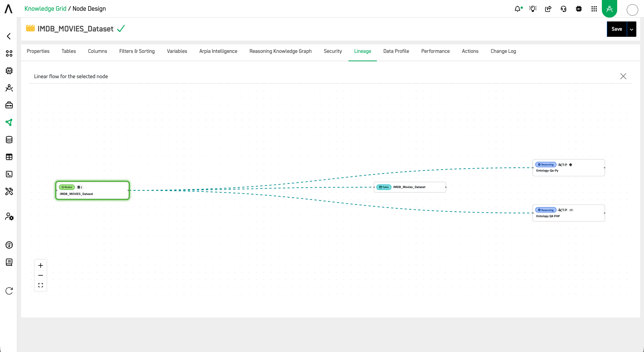
Task: Open the terminal console sidebar icon
Action: [x=9, y=174]
